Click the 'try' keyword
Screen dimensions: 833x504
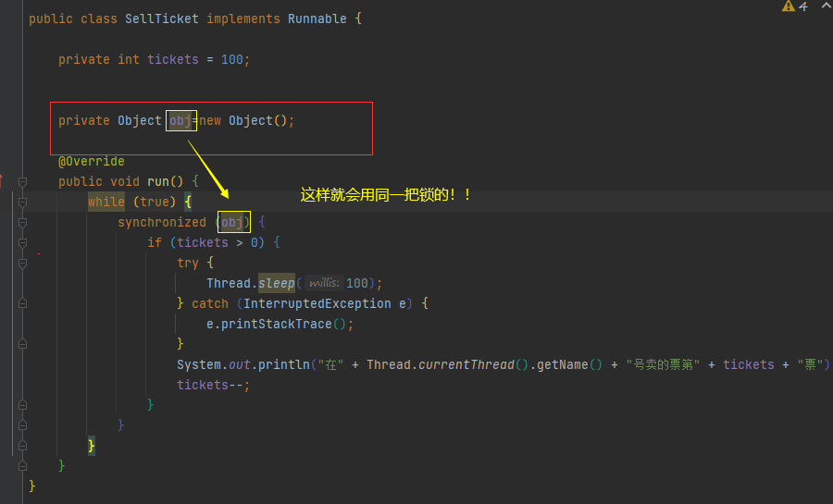(188, 264)
